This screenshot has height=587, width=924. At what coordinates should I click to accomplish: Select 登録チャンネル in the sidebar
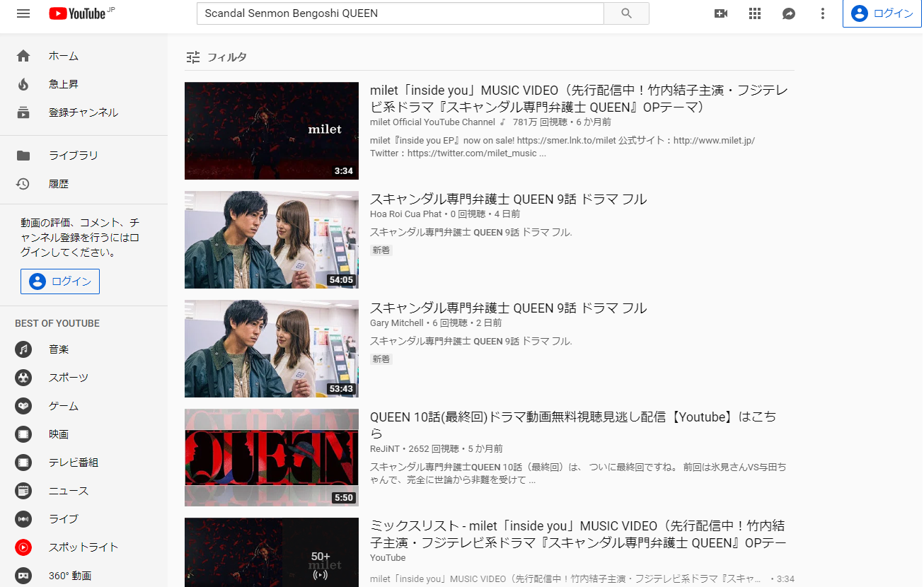point(83,112)
